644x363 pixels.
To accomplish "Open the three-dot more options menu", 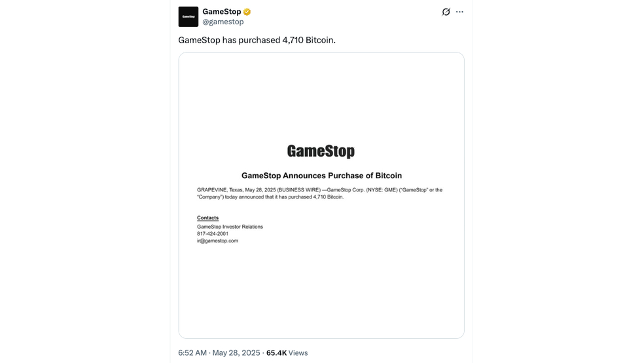I will pyautogui.click(x=459, y=12).
